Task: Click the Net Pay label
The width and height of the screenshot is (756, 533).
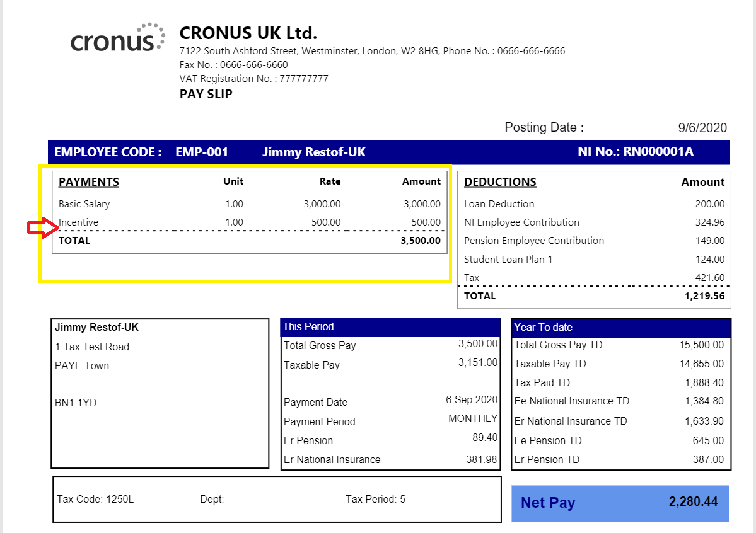Action: (548, 503)
